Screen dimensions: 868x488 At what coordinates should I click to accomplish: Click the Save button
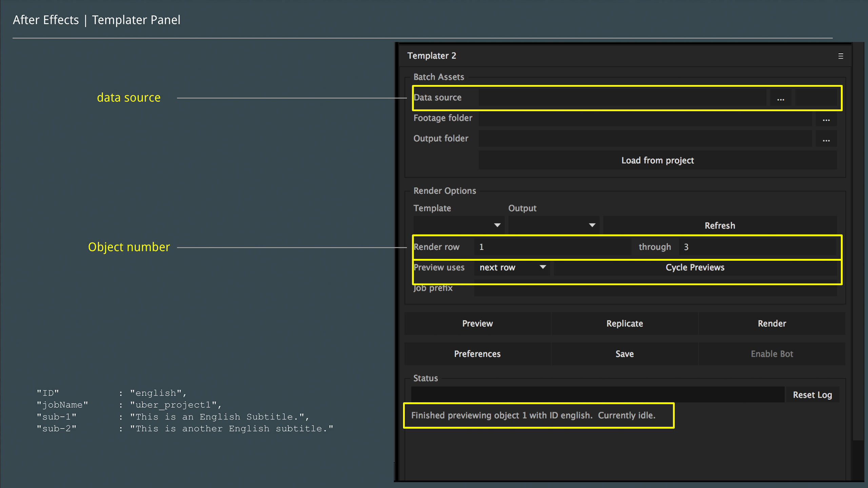tap(625, 354)
